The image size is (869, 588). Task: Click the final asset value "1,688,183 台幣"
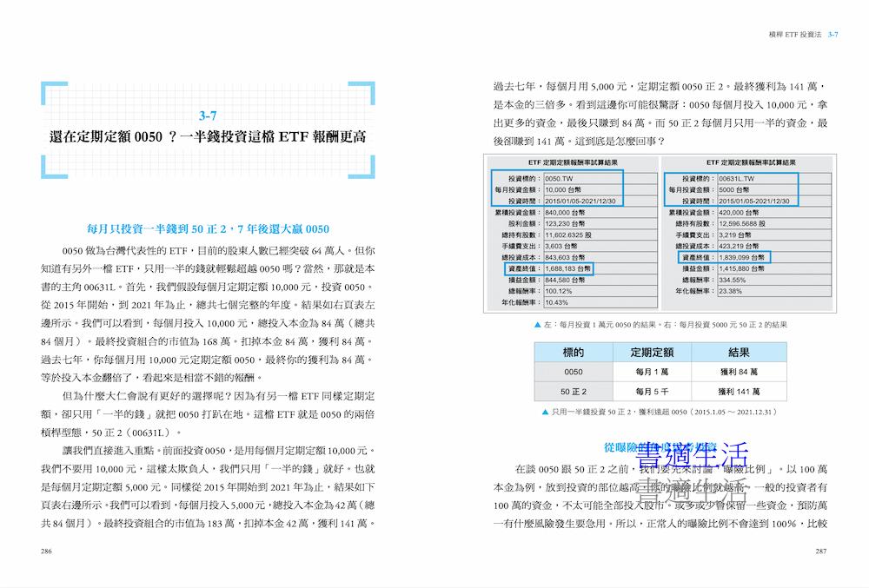[567, 268]
